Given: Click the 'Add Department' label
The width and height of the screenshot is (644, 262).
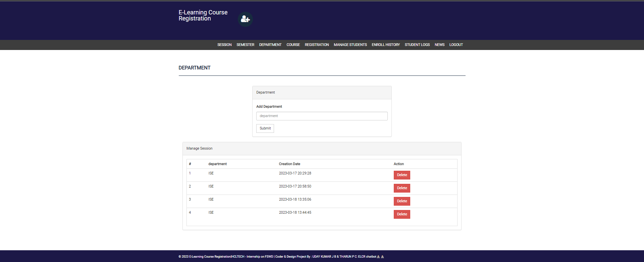Looking at the screenshot, I should tap(269, 107).
